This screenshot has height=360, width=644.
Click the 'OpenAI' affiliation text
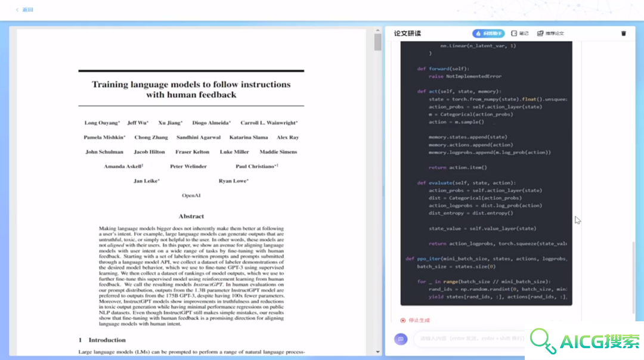(191, 195)
